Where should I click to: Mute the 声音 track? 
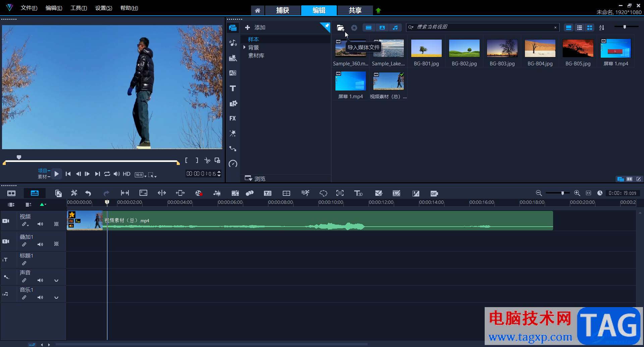click(40, 280)
